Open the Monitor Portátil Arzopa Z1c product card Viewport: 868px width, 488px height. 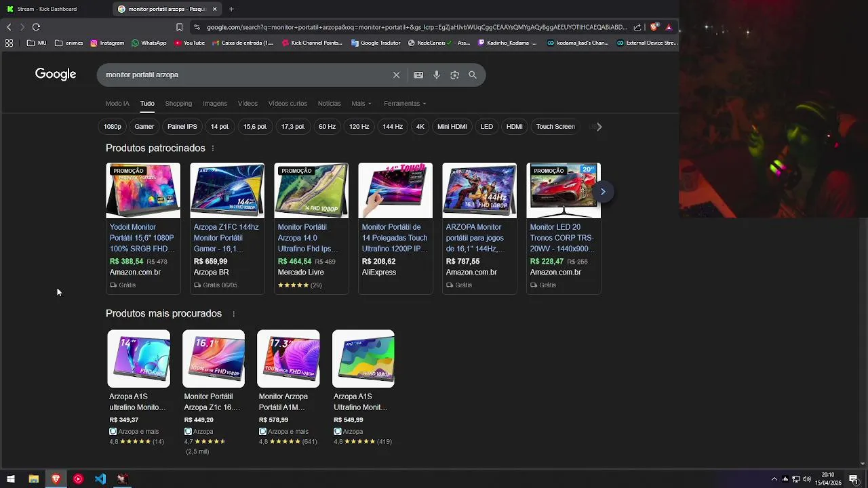214,392
